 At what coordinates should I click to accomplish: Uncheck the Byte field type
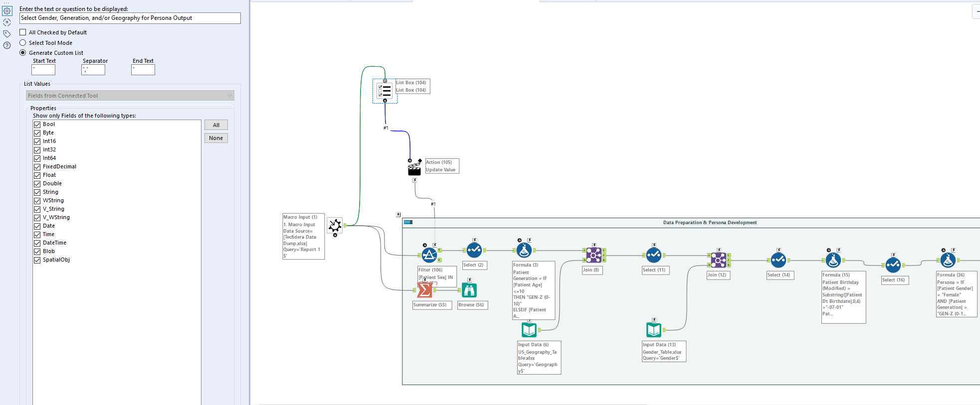tap(37, 133)
